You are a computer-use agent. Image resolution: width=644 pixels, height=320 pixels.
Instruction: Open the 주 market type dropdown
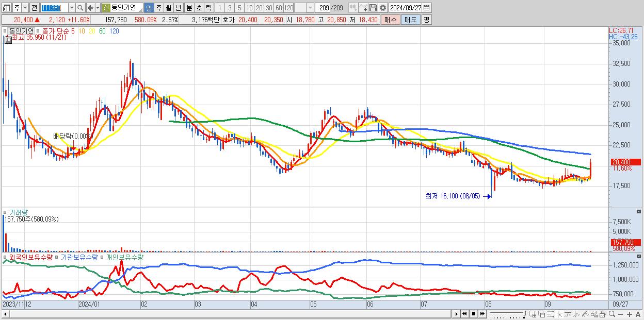tap(25, 8)
